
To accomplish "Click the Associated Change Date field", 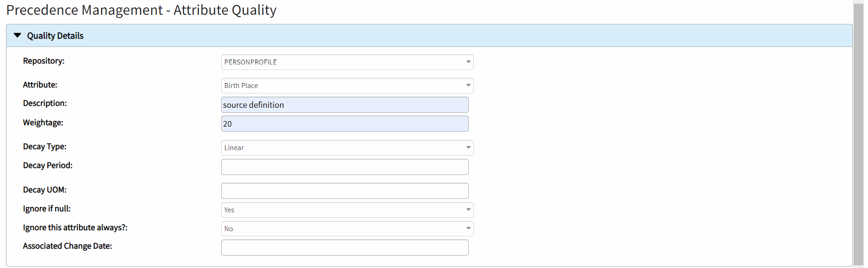I will click(x=345, y=248).
